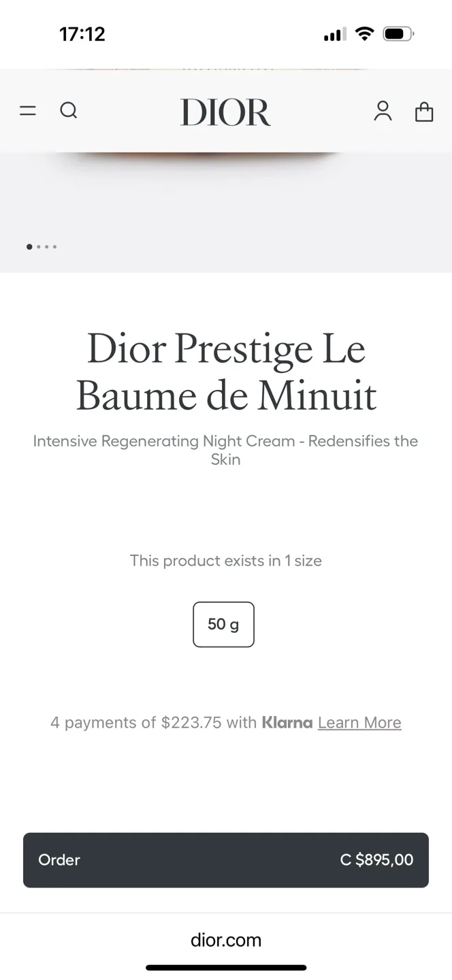The height and width of the screenshot is (980, 452).
Task: Select the last carousel pagination dot
Action: (x=55, y=246)
